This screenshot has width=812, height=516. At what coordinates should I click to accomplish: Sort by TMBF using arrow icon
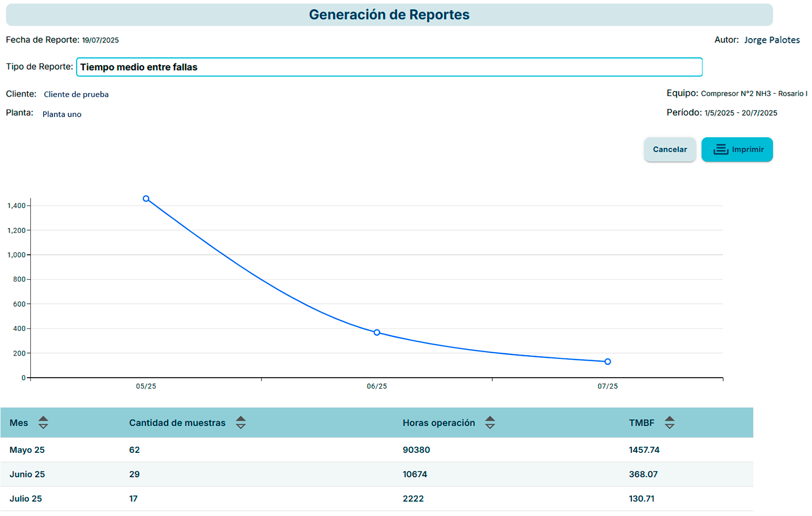tap(669, 422)
